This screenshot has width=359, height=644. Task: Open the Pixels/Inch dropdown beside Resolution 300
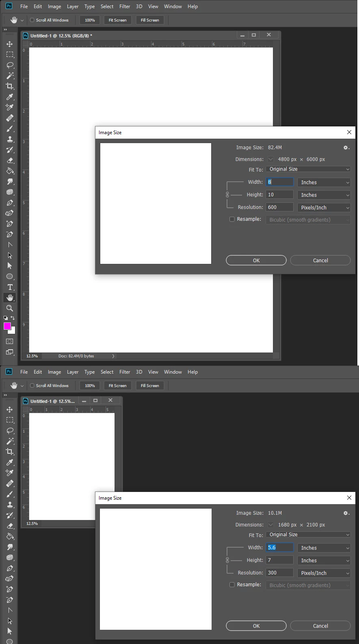324,573
